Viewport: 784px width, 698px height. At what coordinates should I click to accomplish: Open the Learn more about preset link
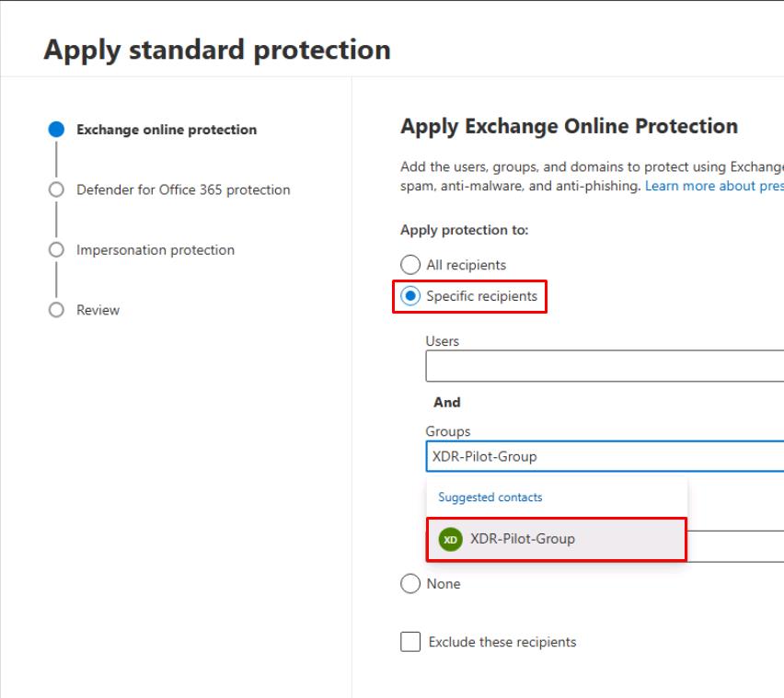(x=714, y=187)
